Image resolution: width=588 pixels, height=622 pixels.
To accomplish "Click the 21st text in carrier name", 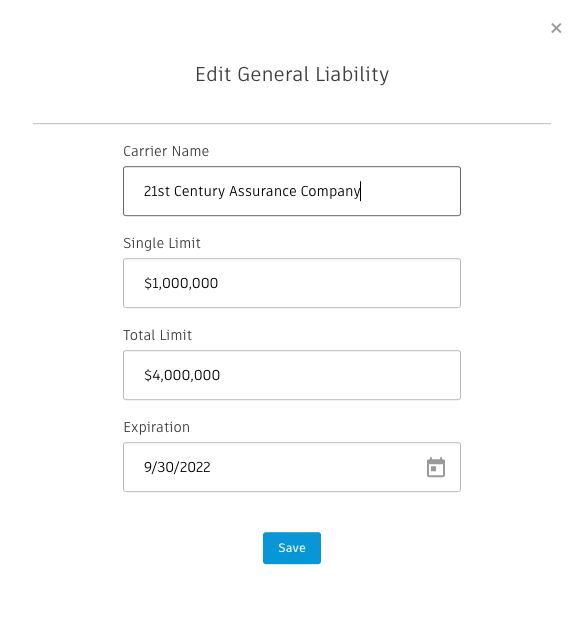I will point(157,191).
